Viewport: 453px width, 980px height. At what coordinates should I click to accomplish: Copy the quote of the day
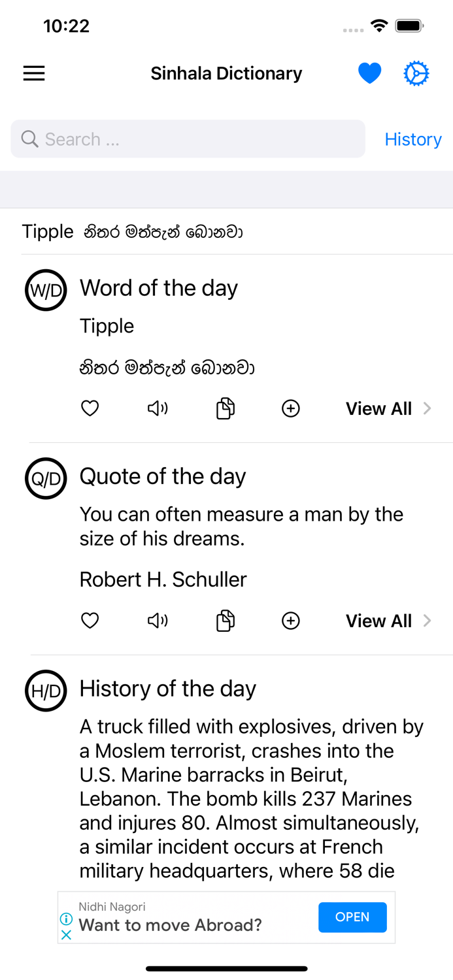coord(224,620)
